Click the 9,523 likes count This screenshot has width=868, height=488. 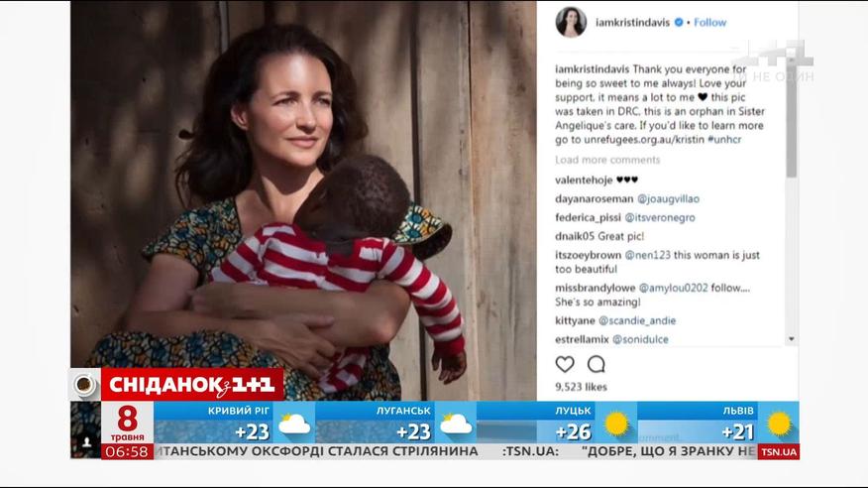[x=581, y=387]
